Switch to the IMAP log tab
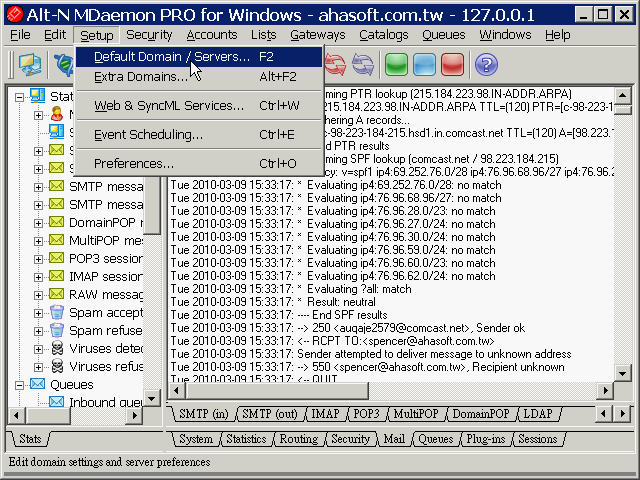Image resolution: width=640 pixels, height=480 pixels. pos(325,414)
